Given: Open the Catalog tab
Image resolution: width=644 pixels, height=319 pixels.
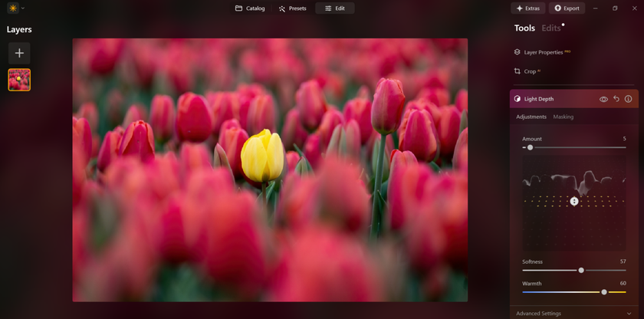Looking at the screenshot, I should pyautogui.click(x=250, y=8).
